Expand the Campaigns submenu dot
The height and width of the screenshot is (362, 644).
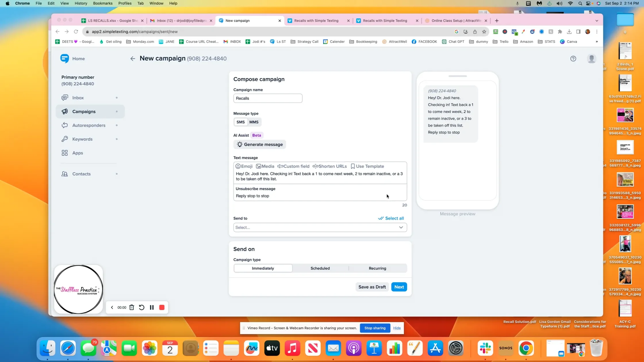[116, 111]
